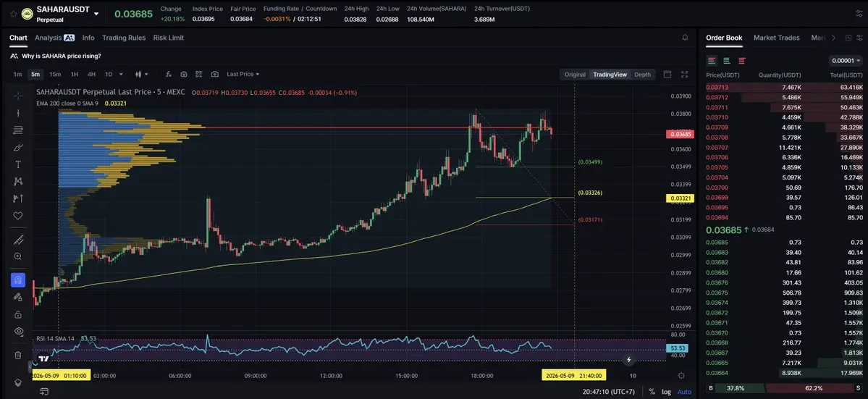Select the 4H timeframe
This screenshot has height=399, width=868.
91,74
